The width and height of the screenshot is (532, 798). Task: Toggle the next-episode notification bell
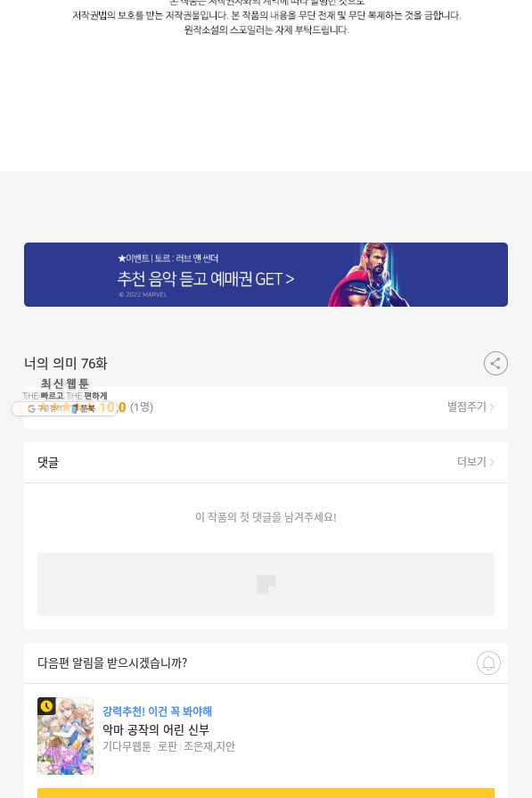coord(488,662)
